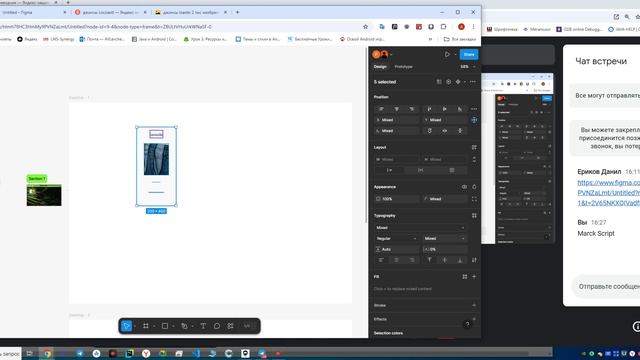Screen dimensions: 640x360
Task: Open the font family Mixed dropdown
Action: (420, 228)
